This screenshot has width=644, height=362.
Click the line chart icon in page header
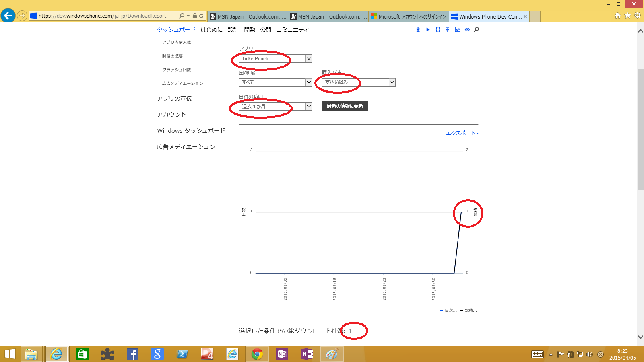[457, 29]
